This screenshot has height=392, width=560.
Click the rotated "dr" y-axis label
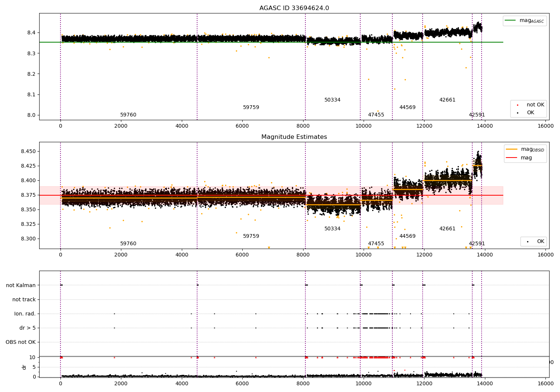point(24,367)
